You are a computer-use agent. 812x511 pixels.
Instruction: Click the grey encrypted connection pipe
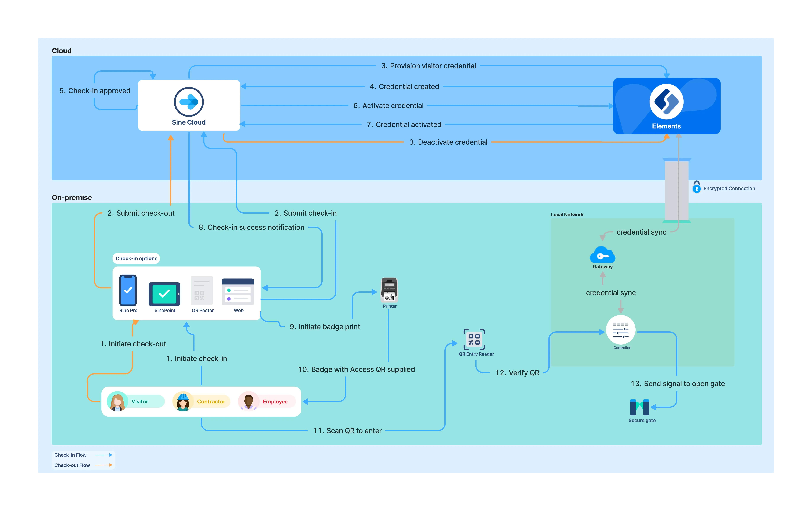click(x=676, y=191)
